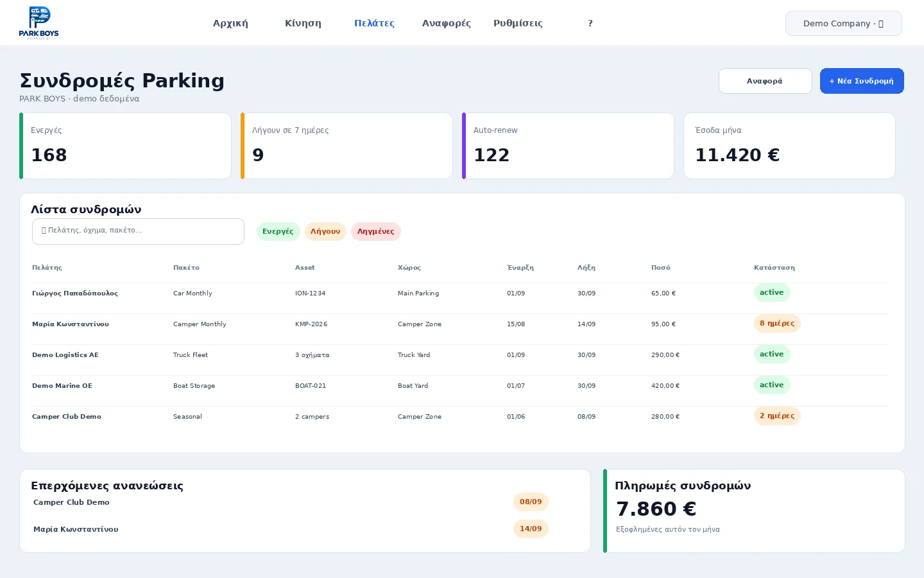The image size is (924, 578).
Task: Open the Αναφορές menu item
Action: pos(446,23)
